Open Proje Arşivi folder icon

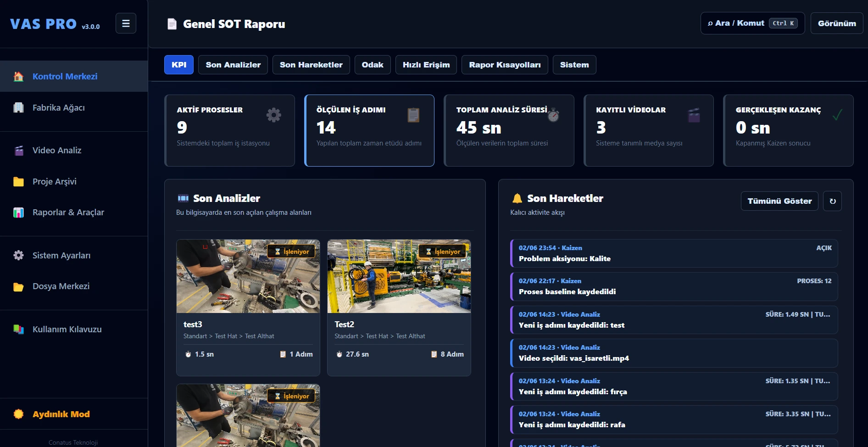point(18,181)
